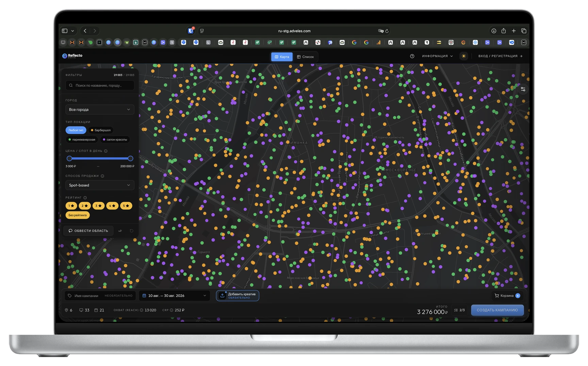Click the screens count 33 indicator
Image resolution: width=588 pixels, height=366 pixels.
84,310
